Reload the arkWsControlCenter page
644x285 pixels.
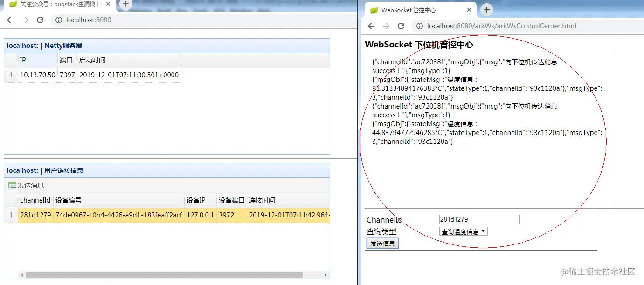point(401,26)
